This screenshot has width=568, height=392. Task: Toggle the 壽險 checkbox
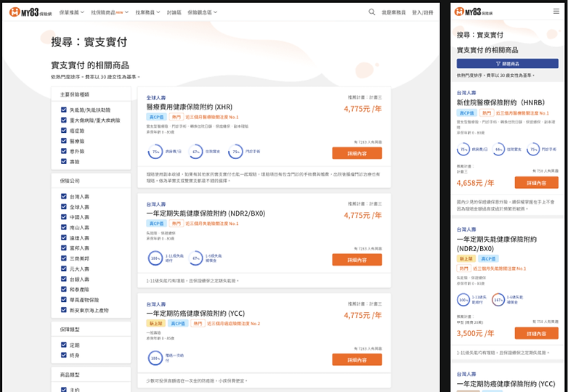pyautogui.click(x=64, y=161)
